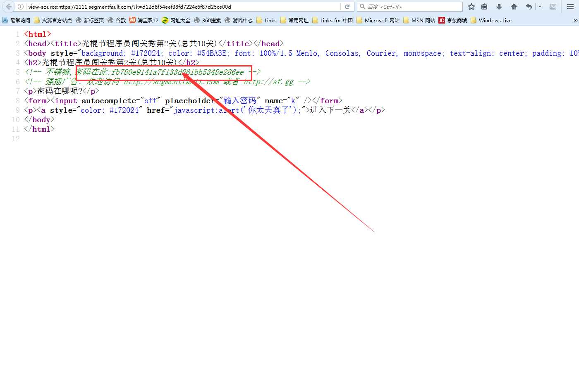This screenshot has height=392, width=579.
Task: Click the body style attribute value on line 3
Action: 330,53
